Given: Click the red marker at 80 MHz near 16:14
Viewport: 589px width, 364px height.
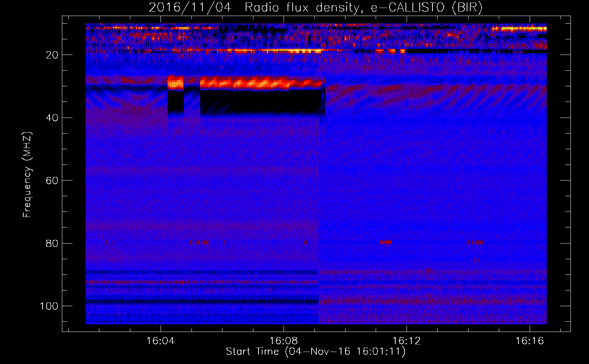Looking at the screenshot, I should click(x=475, y=242).
